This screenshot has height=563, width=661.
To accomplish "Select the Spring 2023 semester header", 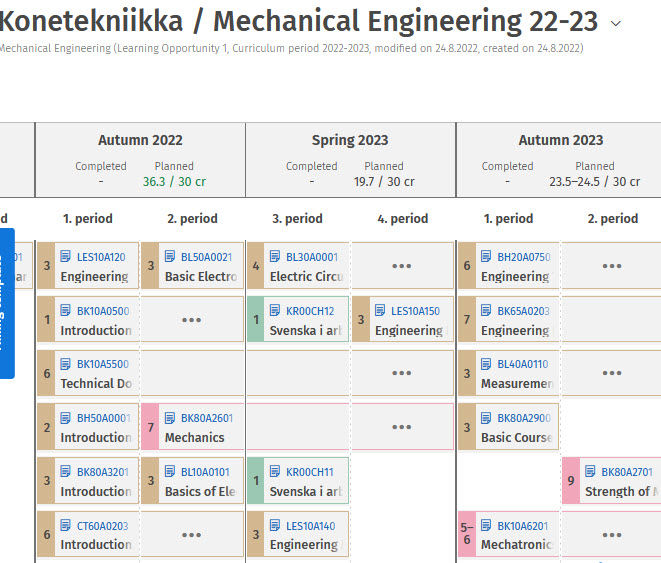I will pos(350,141).
